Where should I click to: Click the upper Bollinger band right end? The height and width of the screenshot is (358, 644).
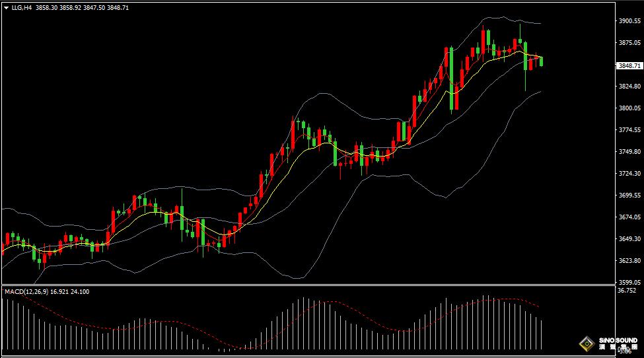(x=540, y=24)
